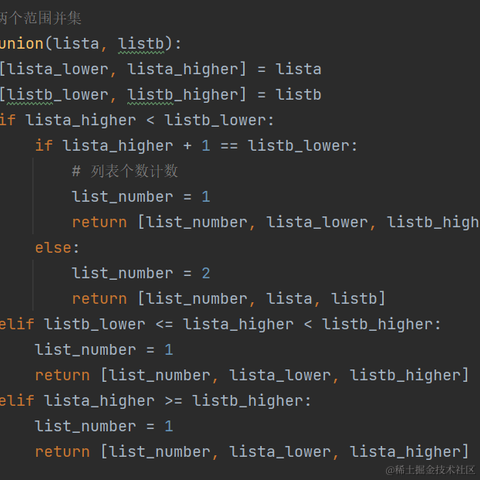Click the nested if keyword before lista_higher + 1

(44, 146)
